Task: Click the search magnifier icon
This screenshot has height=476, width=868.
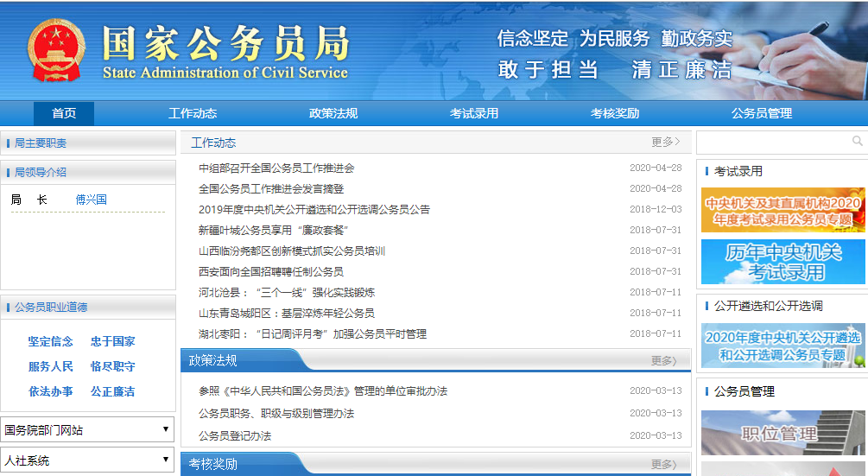Action: click(x=857, y=141)
